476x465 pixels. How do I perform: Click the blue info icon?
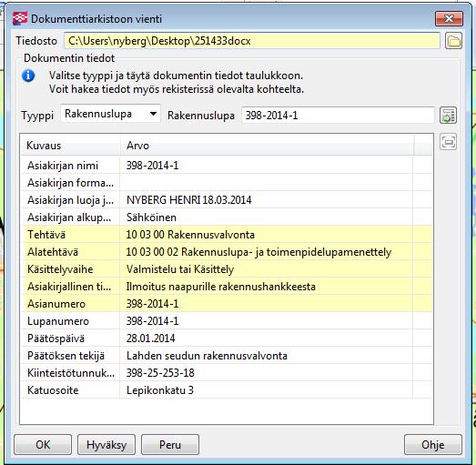point(28,76)
